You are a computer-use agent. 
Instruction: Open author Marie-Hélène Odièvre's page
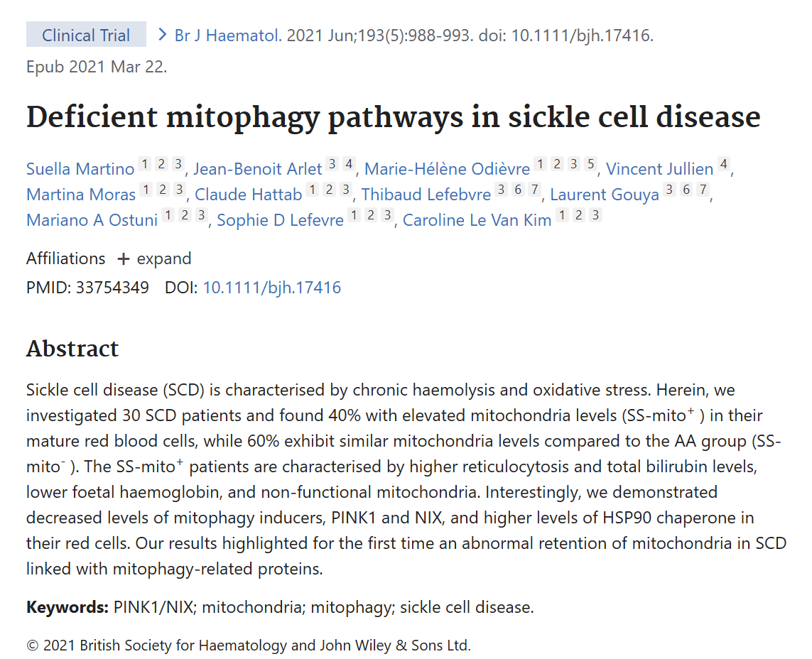point(448,169)
